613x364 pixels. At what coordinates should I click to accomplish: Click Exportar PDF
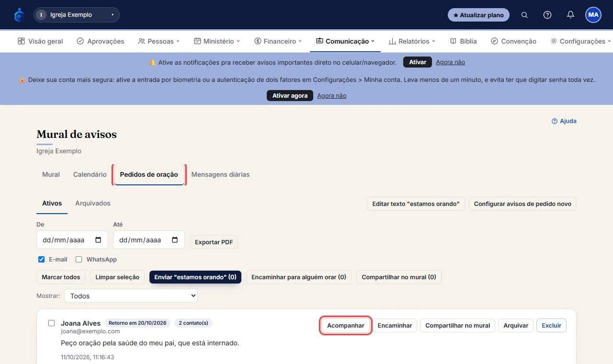[x=214, y=242]
